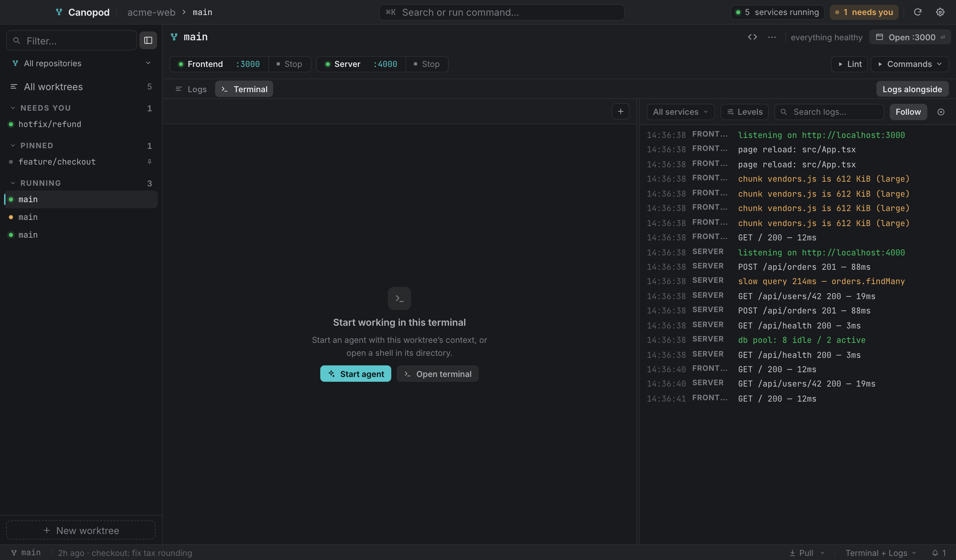Viewport: 956px width, 560px height.
Task: Click the Start agent button
Action: coord(355,374)
